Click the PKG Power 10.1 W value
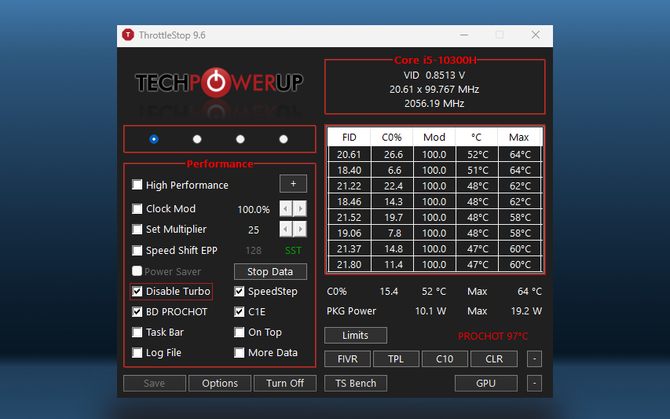 coord(431,311)
